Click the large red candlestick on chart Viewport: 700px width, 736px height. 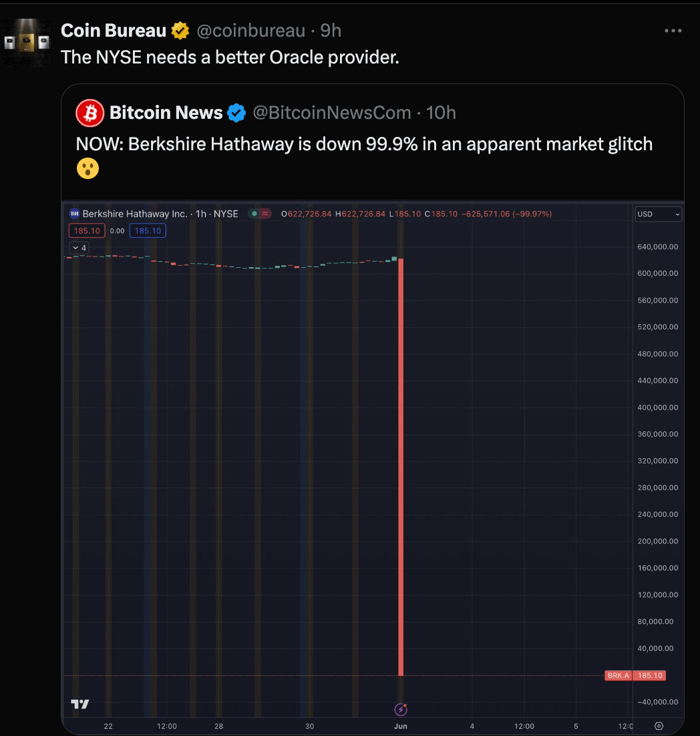pyautogui.click(x=401, y=468)
